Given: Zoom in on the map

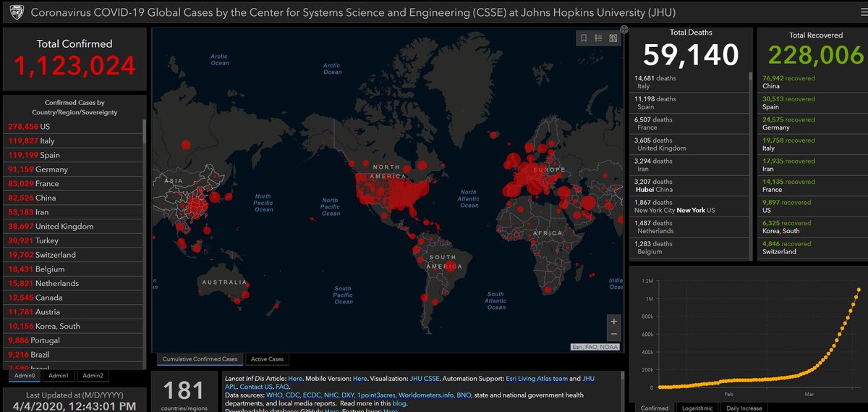Looking at the screenshot, I should [x=614, y=321].
